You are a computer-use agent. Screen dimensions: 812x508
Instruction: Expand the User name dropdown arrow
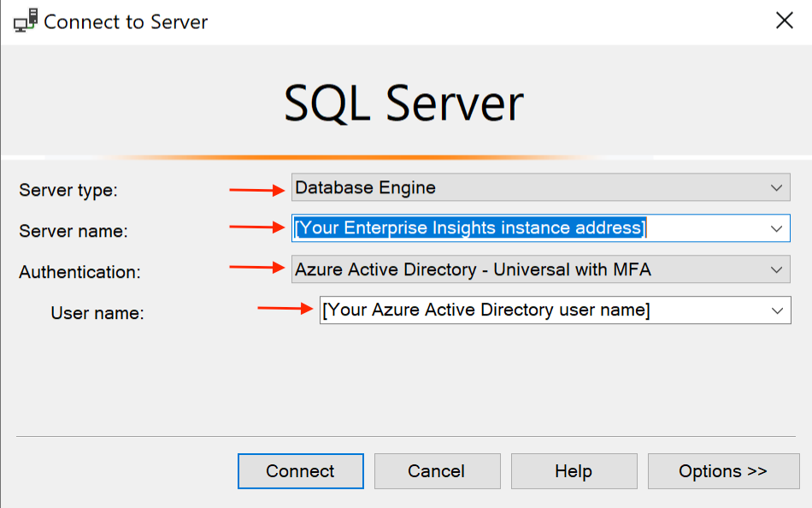click(777, 310)
